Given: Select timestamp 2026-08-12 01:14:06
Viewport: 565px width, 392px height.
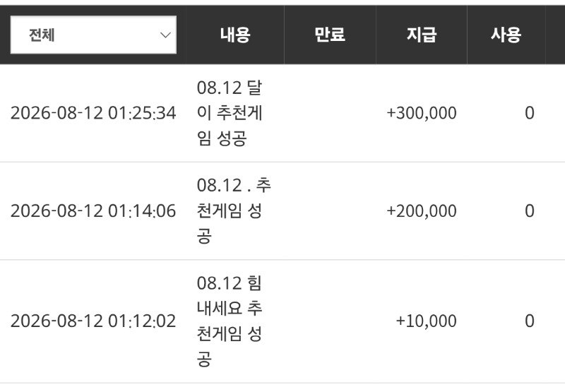Looking at the screenshot, I should coord(93,211).
